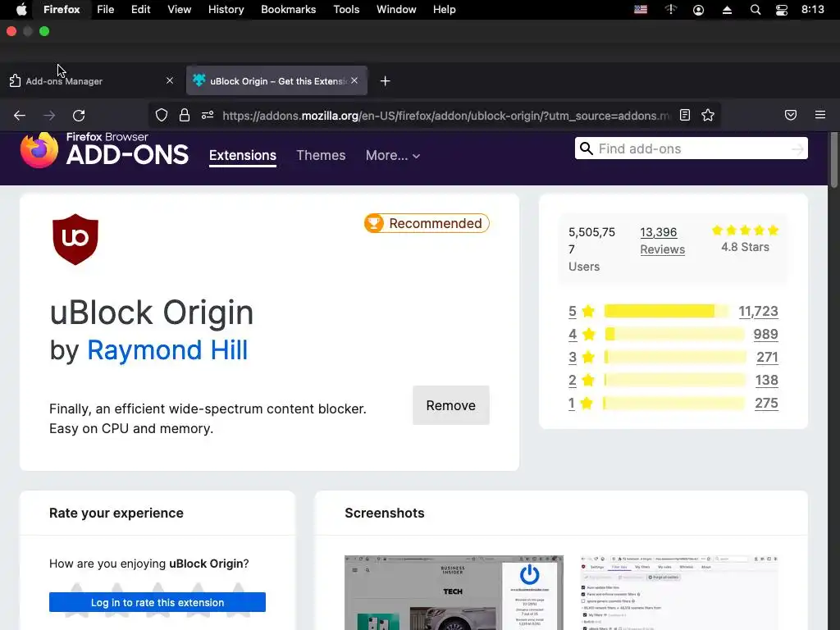Save page to Pocket
This screenshot has width=840, height=630.
pyautogui.click(x=791, y=115)
